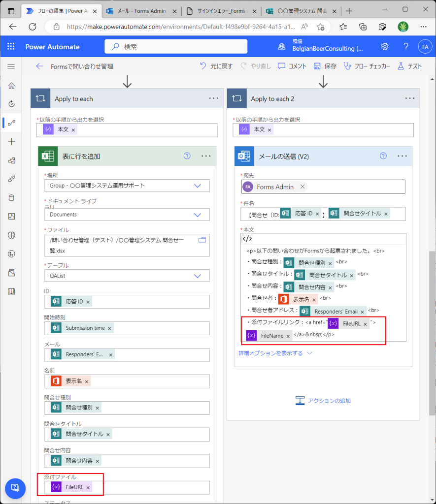Open the Monitor chart icon in sidebar
The height and width of the screenshot is (504, 436).
pyautogui.click(x=12, y=217)
